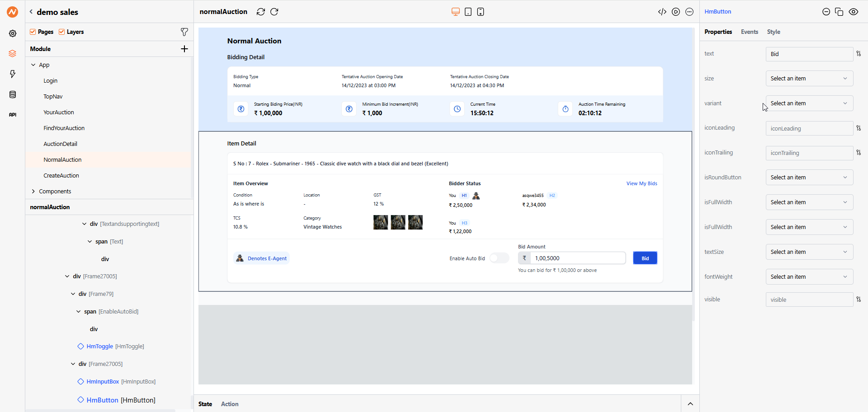The height and width of the screenshot is (412, 868).
Task: Select the lightning Events icon in the sidebar
Action: (13, 74)
